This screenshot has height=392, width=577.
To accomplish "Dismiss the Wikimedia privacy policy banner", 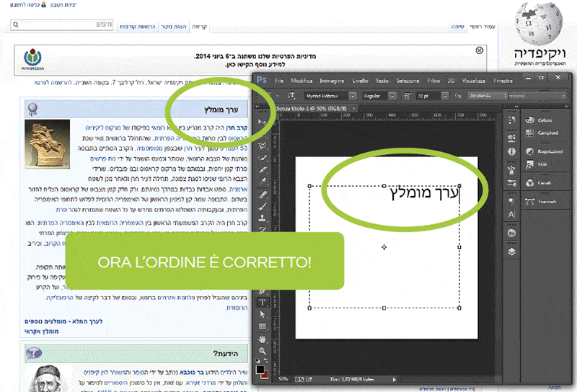I will click(480, 50).
